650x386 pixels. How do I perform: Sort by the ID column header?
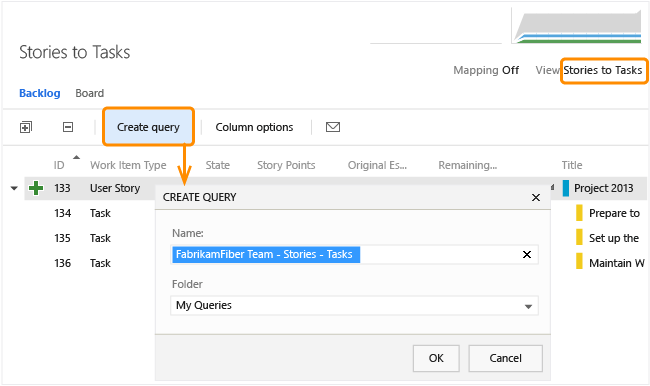coord(59,165)
